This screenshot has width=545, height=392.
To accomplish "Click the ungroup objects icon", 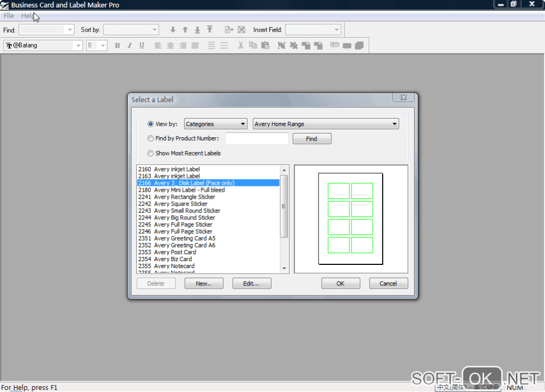I will [x=294, y=45].
